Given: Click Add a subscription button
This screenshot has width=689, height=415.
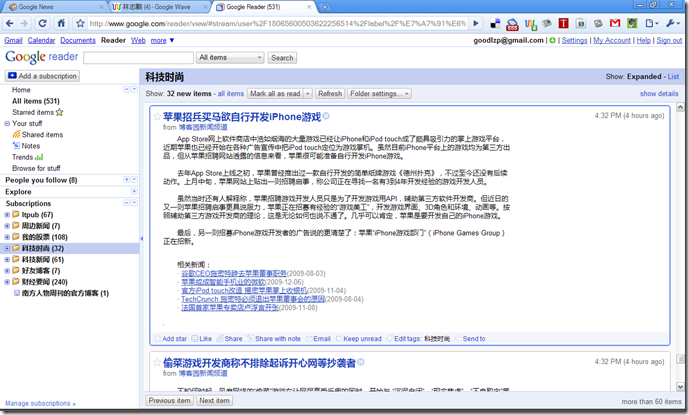Looking at the screenshot, I should click(x=43, y=76).
